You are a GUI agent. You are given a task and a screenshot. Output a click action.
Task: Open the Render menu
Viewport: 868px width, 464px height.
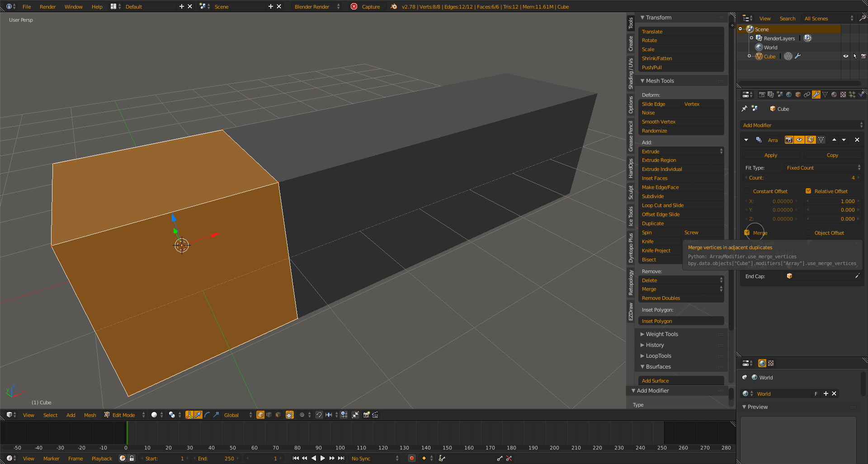point(47,6)
